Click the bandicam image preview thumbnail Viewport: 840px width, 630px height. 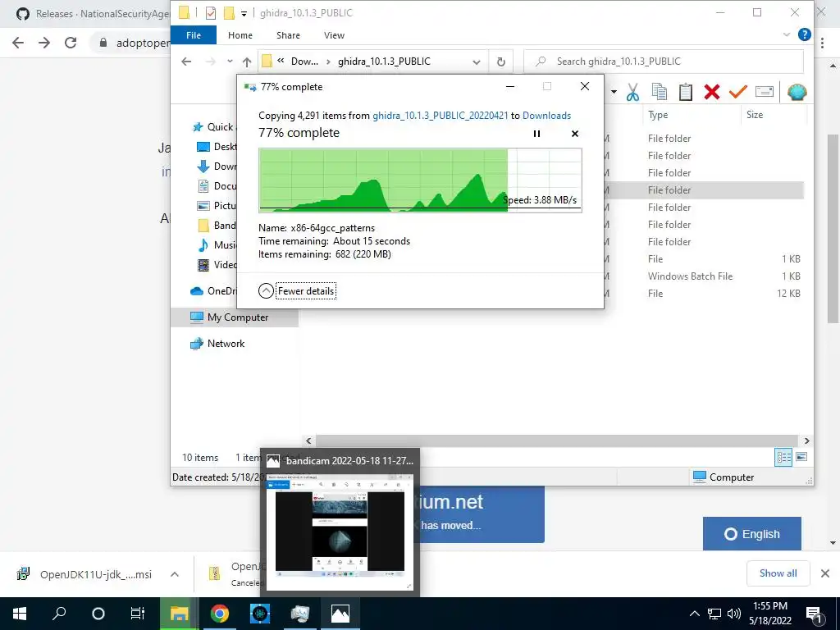pyautogui.click(x=340, y=531)
